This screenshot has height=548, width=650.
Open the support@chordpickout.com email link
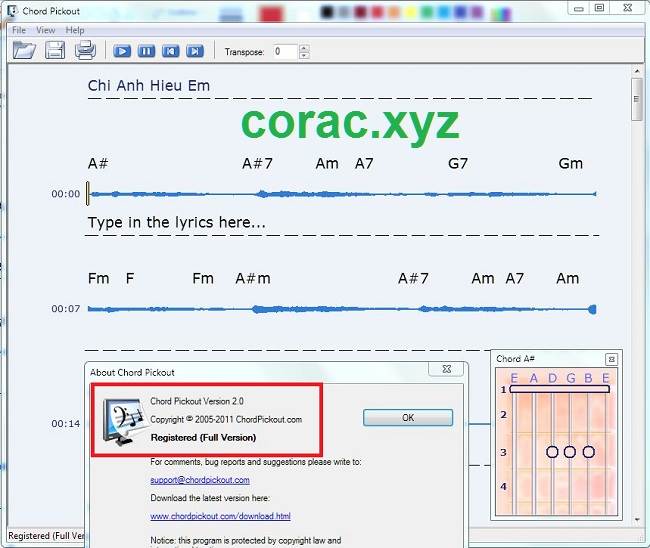pyautogui.click(x=200, y=480)
